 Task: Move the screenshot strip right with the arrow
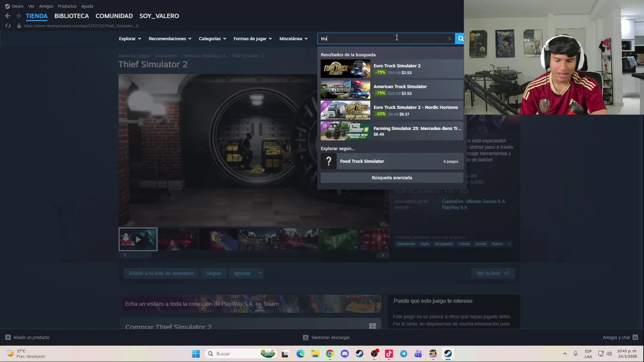(x=383, y=255)
